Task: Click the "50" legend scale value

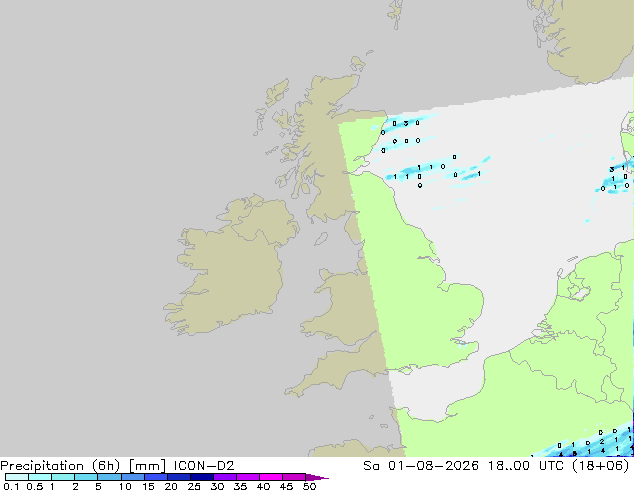Action: point(309,486)
